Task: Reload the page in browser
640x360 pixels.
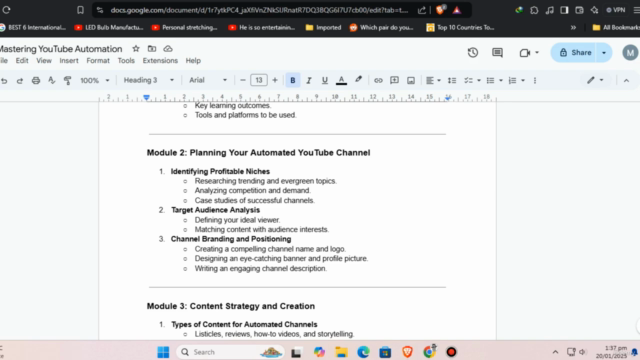Action: (6, 10)
